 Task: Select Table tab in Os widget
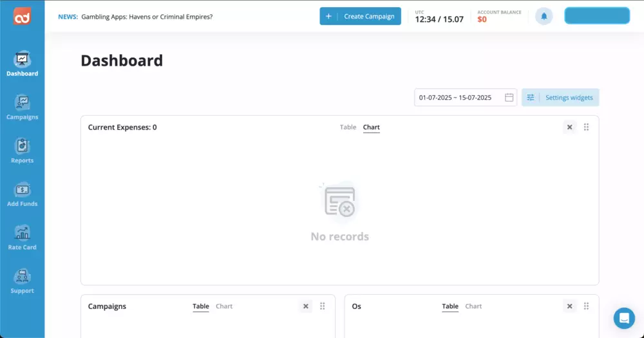(x=450, y=306)
